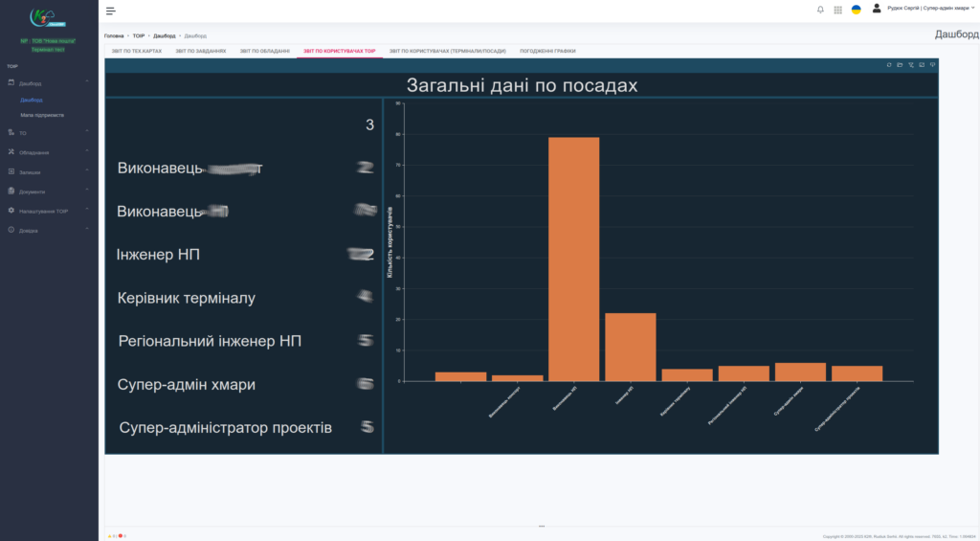This screenshot has width=980, height=541.
Task: Open the apps grid menu
Action: point(838,10)
